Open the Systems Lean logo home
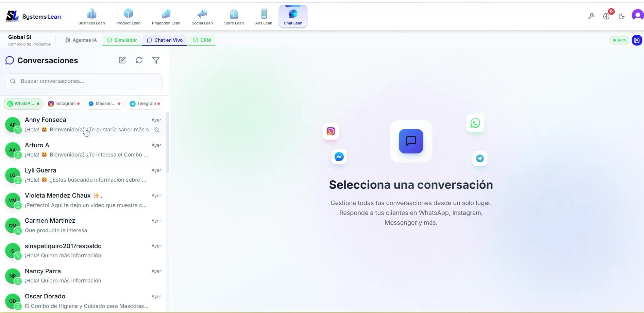644x313 pixels. 33,16
